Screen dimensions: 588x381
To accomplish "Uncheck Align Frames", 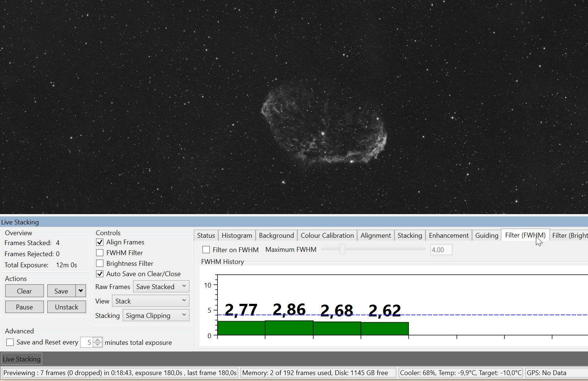I will tap(100, 242).
